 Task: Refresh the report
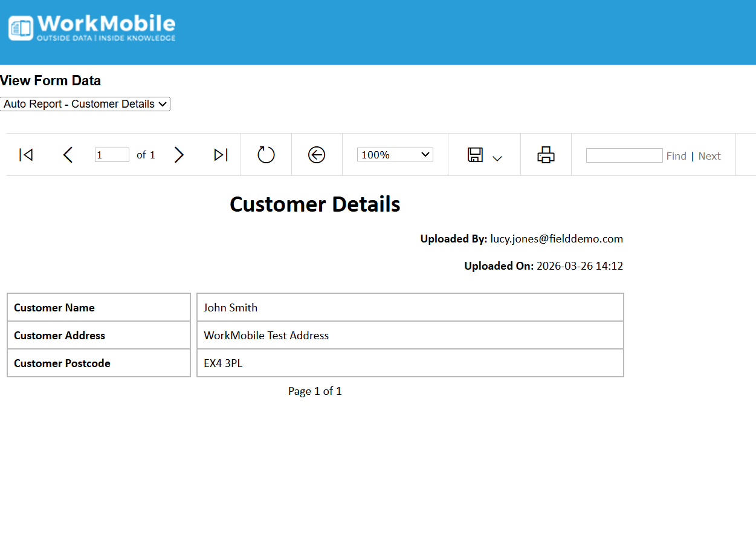(266, 155)
